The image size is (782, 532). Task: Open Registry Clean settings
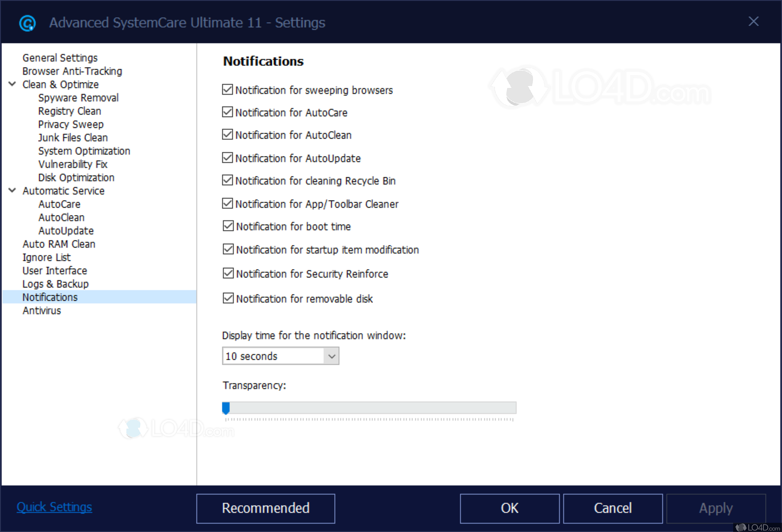coord(70,111)
